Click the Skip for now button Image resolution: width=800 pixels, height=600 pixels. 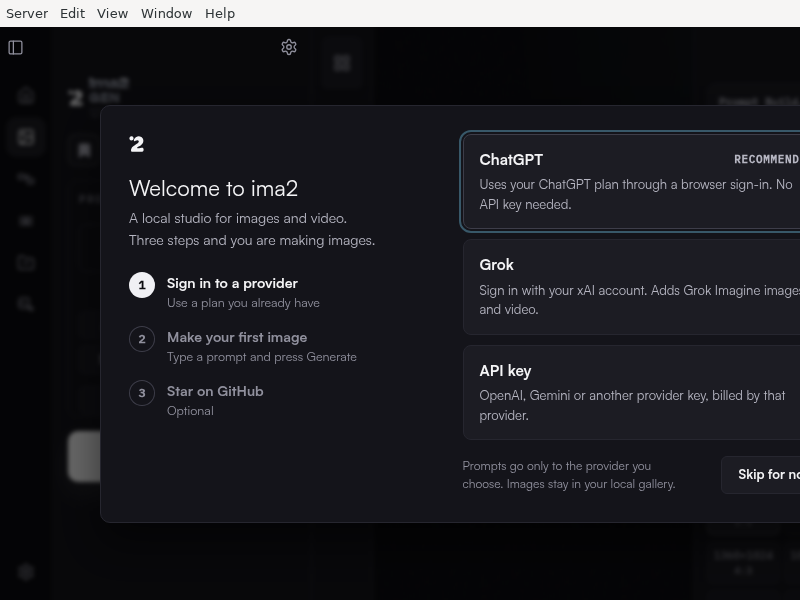tap(761, 474)
